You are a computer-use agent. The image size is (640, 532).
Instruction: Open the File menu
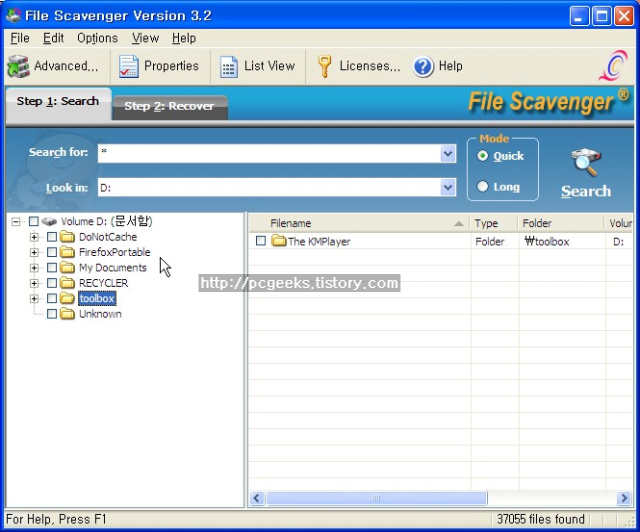tap(20, 38)
